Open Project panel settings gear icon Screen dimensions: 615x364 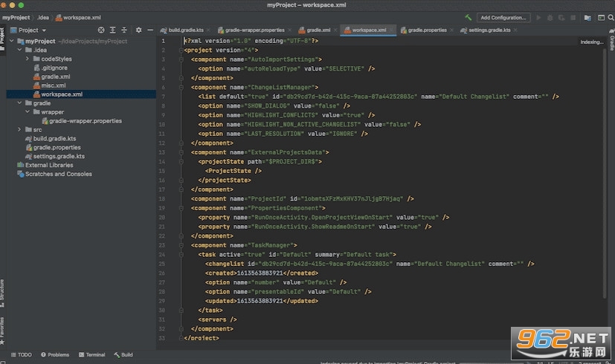click(138, 30)
